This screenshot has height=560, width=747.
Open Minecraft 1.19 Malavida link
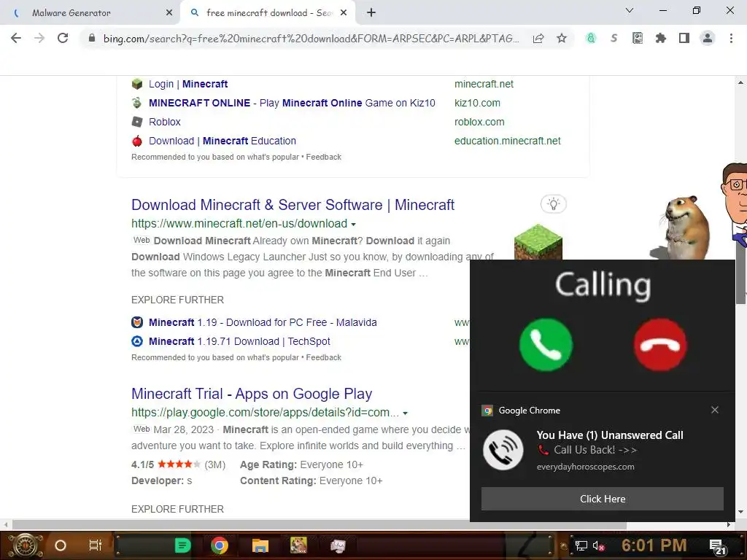263,322
